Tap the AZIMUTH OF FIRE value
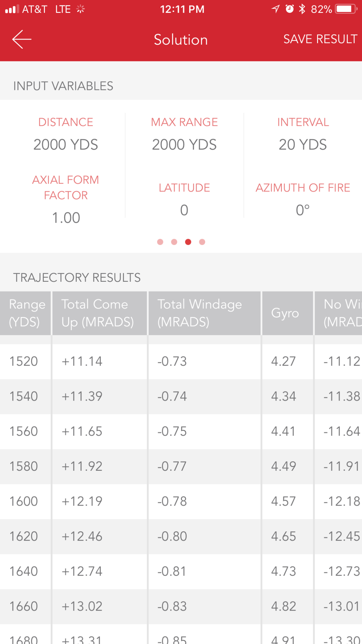Image resolution: width=362 pixels, height=644 pixels. 303,210
